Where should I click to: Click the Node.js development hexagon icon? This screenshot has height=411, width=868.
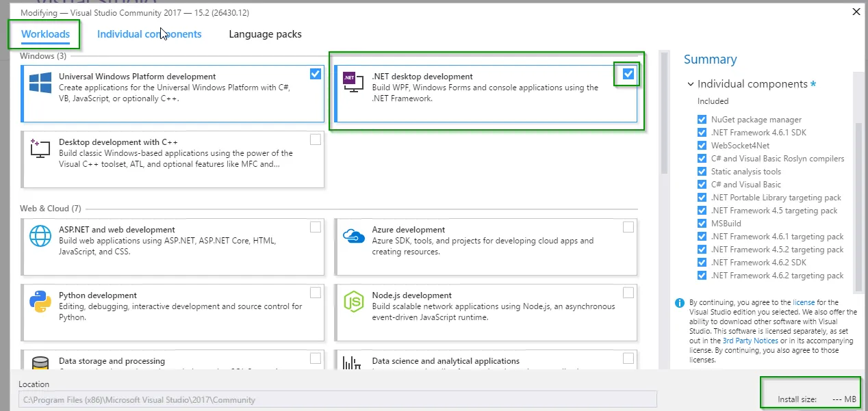[x=353, y=302]
